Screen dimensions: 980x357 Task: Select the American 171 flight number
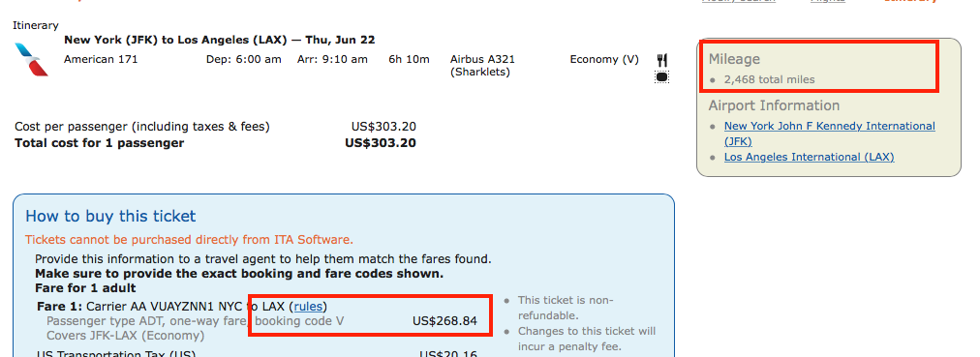101,59
